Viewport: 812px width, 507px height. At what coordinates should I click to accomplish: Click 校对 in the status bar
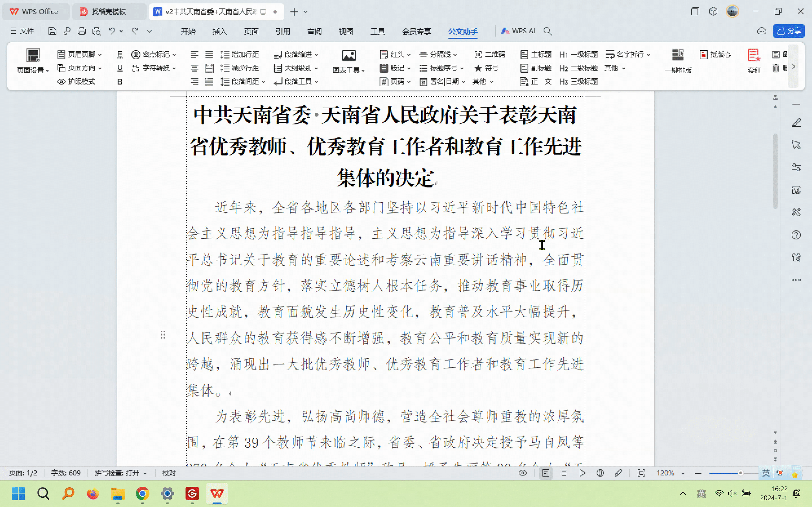[x=169, y=473]
